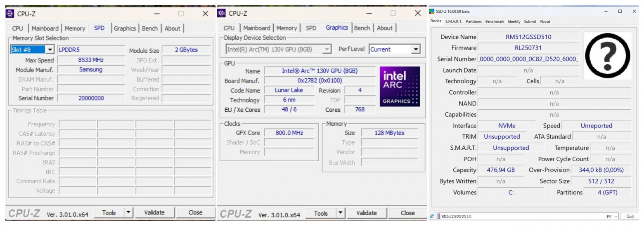644x226 pixels.
Task: Open About tab in the middle CPU-Z window
Action: [x=385, y=28]
